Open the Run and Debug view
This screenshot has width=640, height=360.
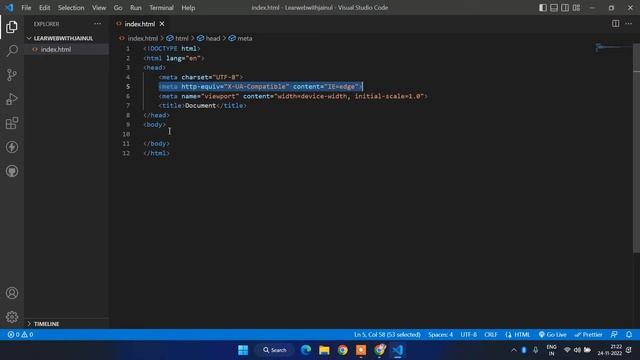[12, 99]
